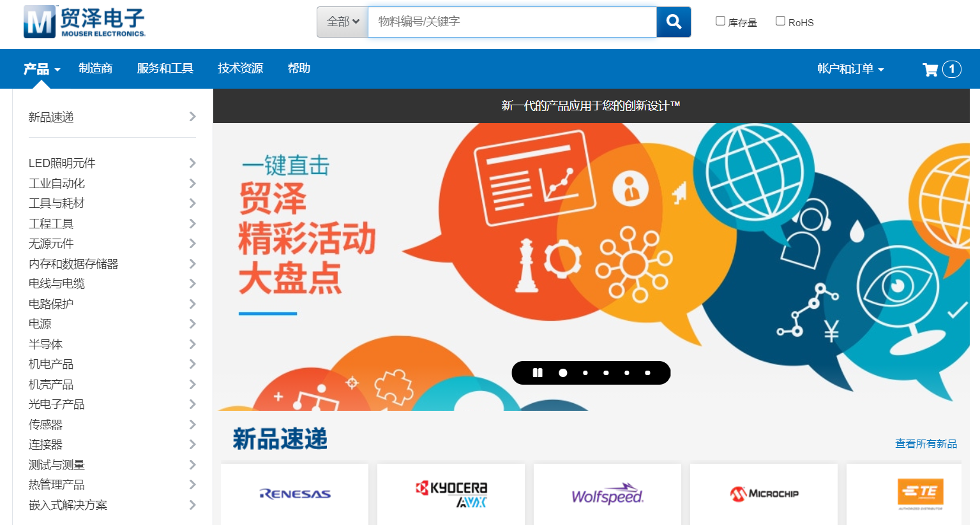Select 电源 in the category sidebar
The image size is (980, 525).
[40, 324]
